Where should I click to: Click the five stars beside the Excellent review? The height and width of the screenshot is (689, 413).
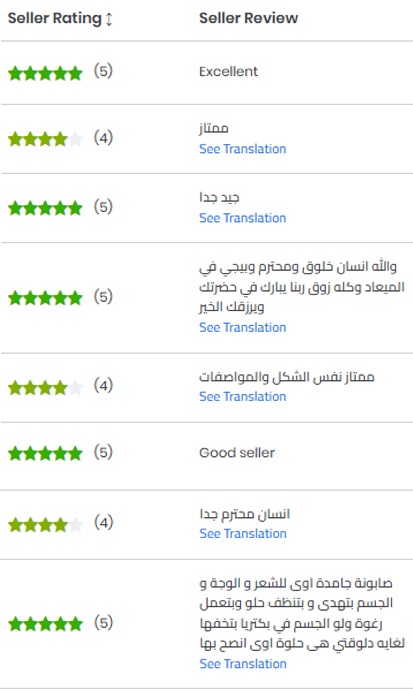pos(45,73)
